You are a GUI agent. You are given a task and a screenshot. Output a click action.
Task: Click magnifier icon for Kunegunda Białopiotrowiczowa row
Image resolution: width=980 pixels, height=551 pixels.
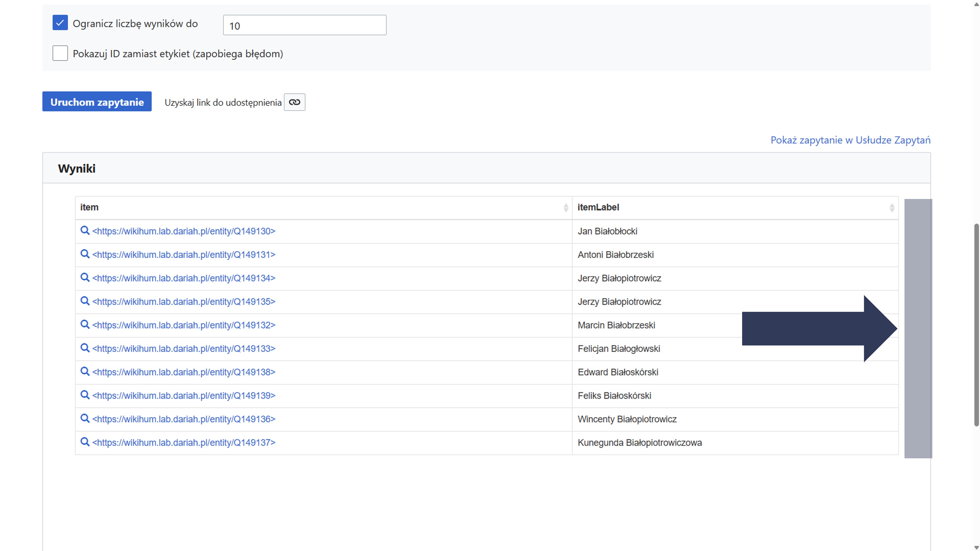[85, 442]
